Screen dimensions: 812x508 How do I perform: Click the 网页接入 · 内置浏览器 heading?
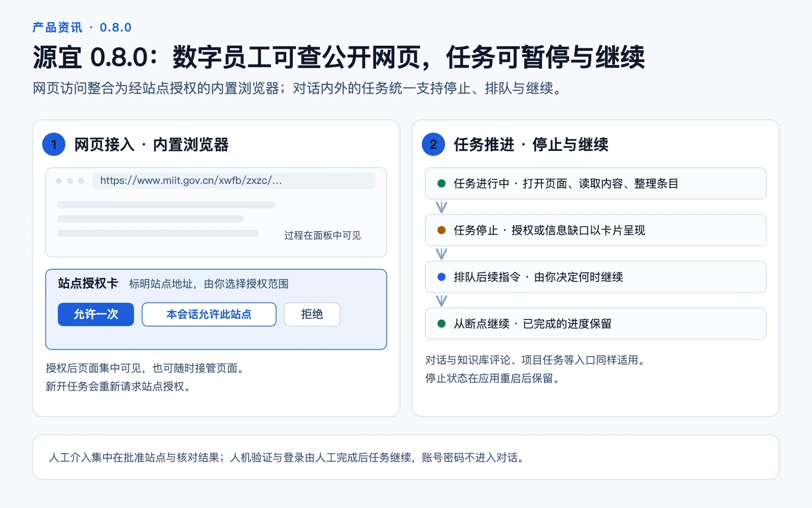pos(151,144)
